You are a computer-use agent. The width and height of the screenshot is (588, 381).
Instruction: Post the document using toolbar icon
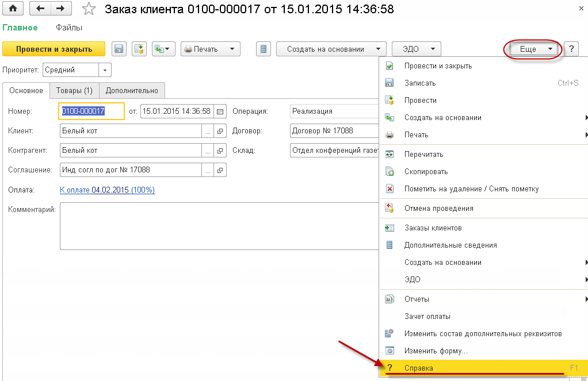pyautogui.click(x=139, y=49)
